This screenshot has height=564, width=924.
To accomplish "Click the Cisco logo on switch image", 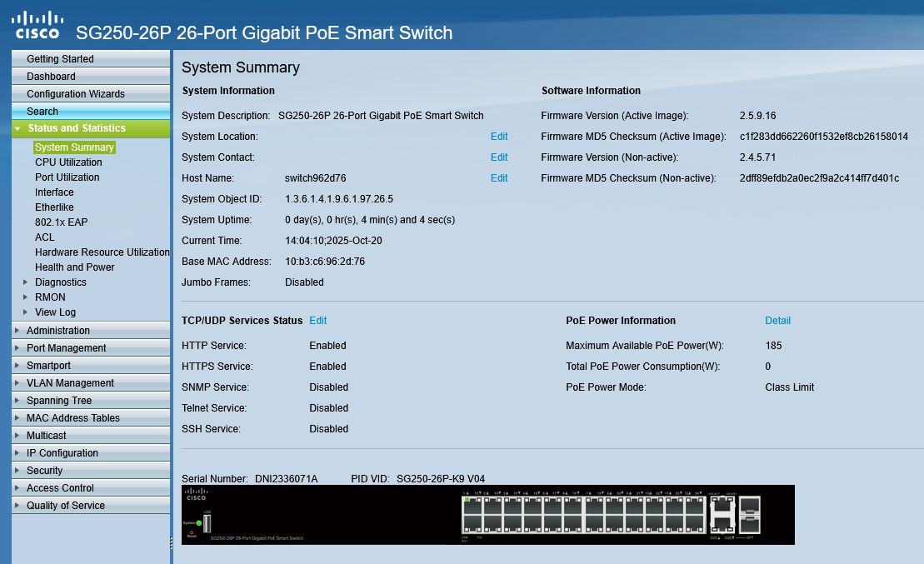I will click(197, 494).
